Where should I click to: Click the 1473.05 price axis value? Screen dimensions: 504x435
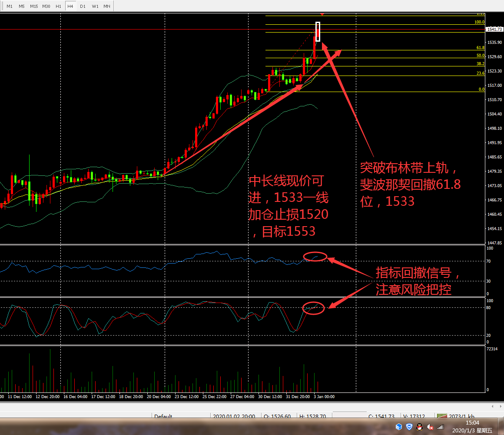click(494, 186)
